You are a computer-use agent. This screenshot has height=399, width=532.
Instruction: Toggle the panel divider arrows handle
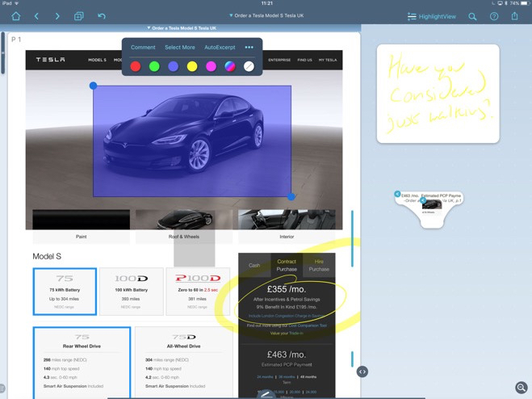(x=362, y=372)
